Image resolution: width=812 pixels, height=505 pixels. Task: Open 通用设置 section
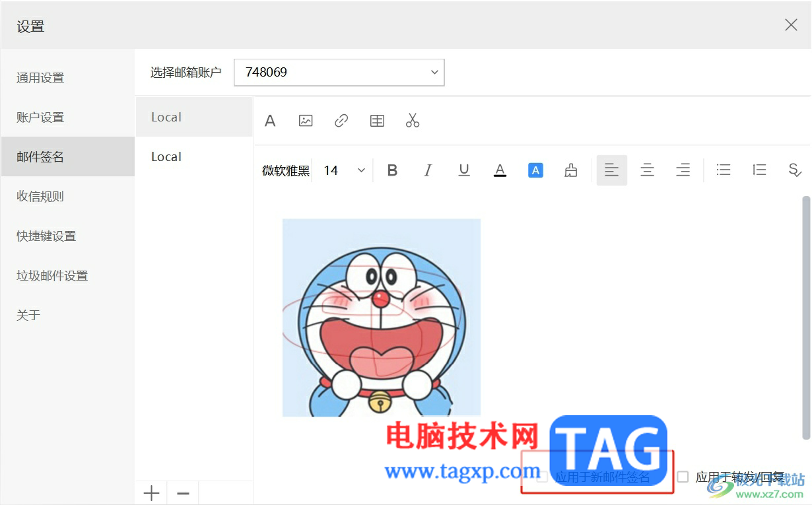coord(68,78)
